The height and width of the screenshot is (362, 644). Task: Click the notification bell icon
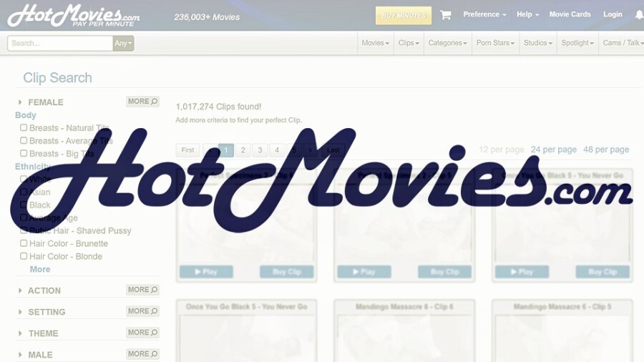[638, 15]
